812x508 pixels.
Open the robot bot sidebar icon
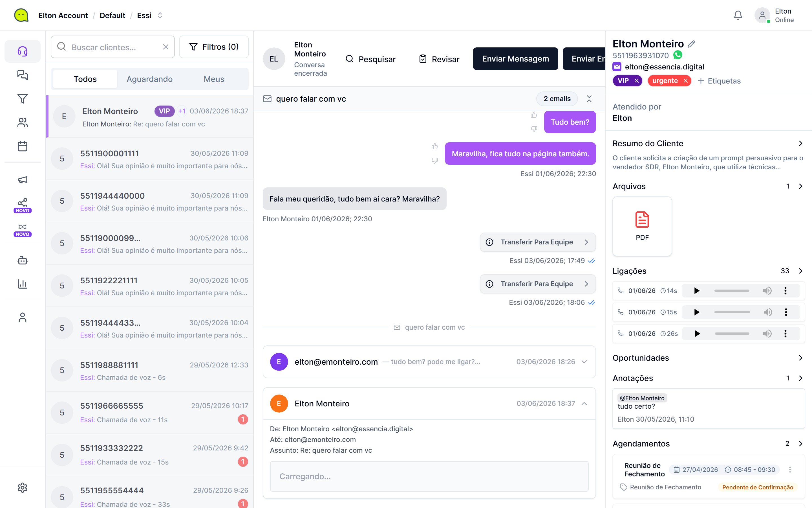(x=23, y=260)
